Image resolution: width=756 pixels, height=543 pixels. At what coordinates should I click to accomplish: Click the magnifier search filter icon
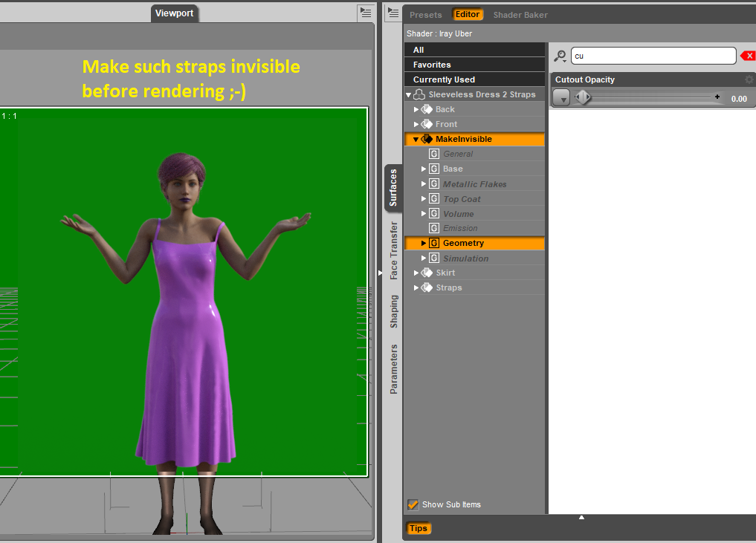560,56
